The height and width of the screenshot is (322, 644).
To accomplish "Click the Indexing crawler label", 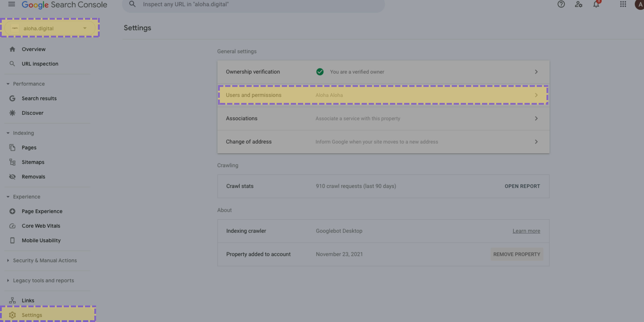I will tap(246, 231).
